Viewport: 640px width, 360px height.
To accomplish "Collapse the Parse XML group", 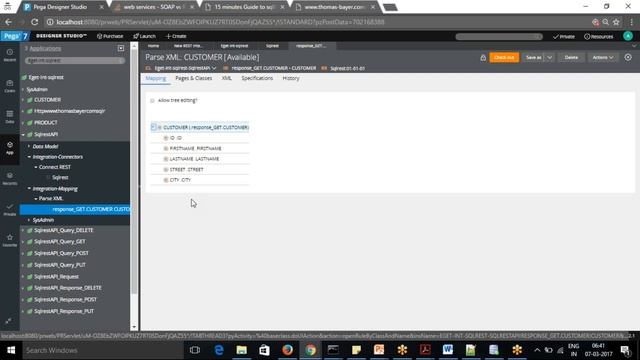I will [36, 199].
